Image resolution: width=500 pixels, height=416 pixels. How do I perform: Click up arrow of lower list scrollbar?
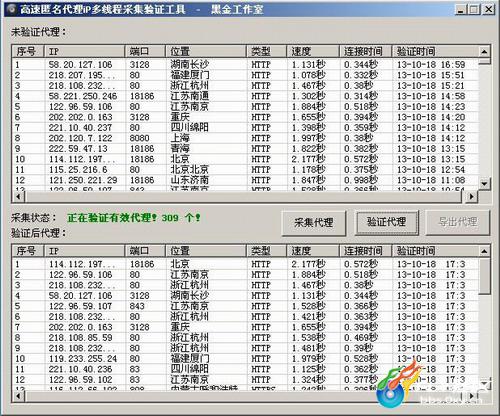[x=484, y=251]
